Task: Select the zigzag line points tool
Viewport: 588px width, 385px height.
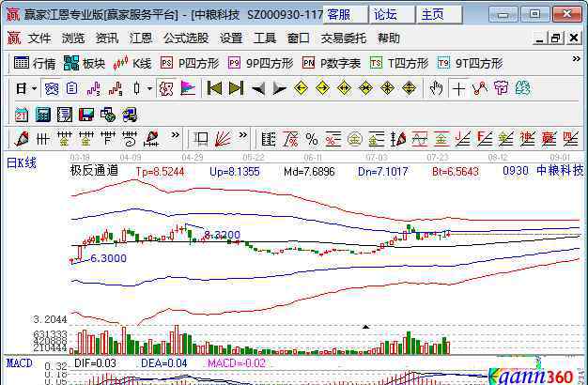Action: coord(480,89)
